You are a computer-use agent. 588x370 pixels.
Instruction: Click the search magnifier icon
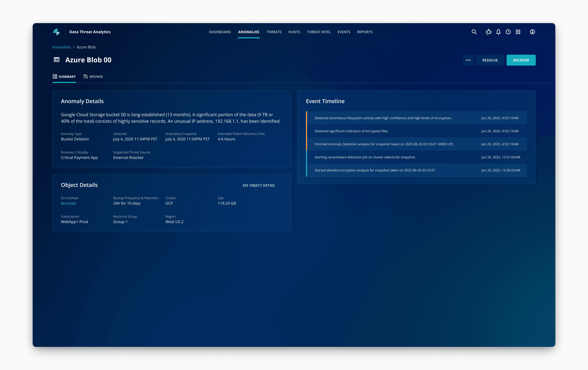pyautogui.click(x=474, y=32)
